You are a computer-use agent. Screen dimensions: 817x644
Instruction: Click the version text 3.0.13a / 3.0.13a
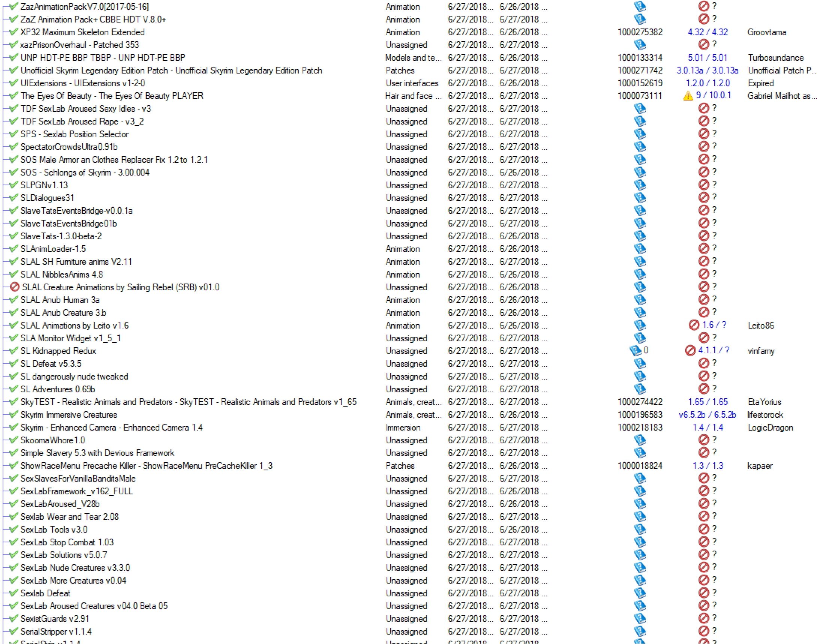[708, 71]
